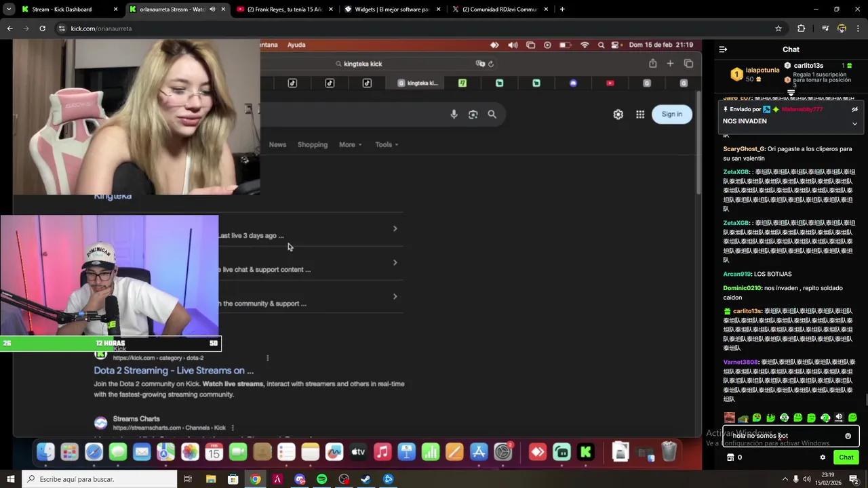Send message with green Chat button
The width and height of the screenshot is (868, 488).
tap(846, 457)
